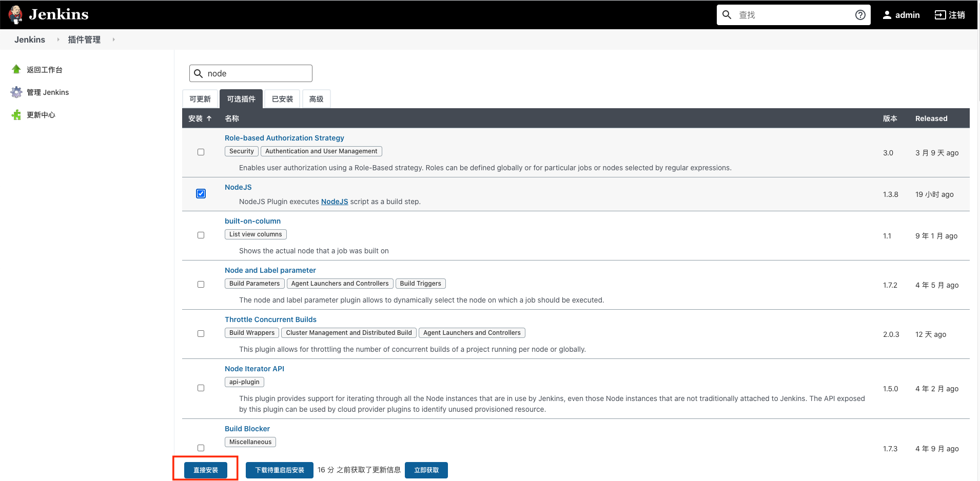Click the 立即获取 button
This screenshot has height=481, width=980.
coord(426,470)
